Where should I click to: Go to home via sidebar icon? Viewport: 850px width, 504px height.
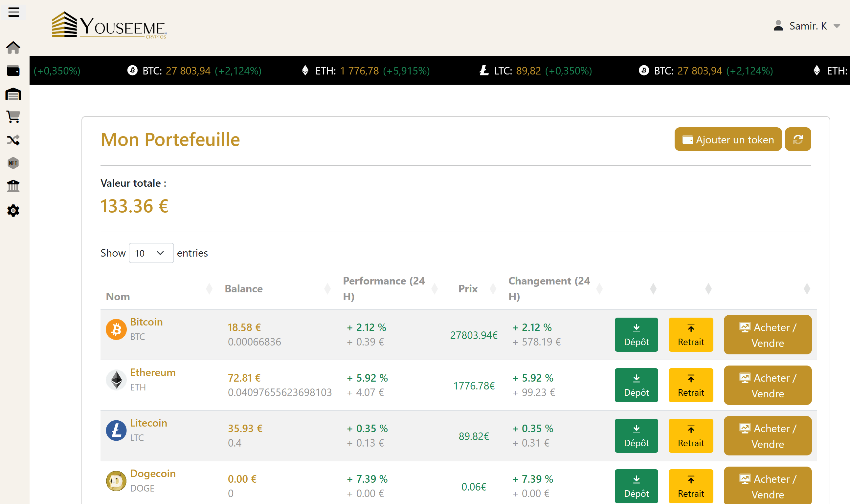tap(13, 48)
